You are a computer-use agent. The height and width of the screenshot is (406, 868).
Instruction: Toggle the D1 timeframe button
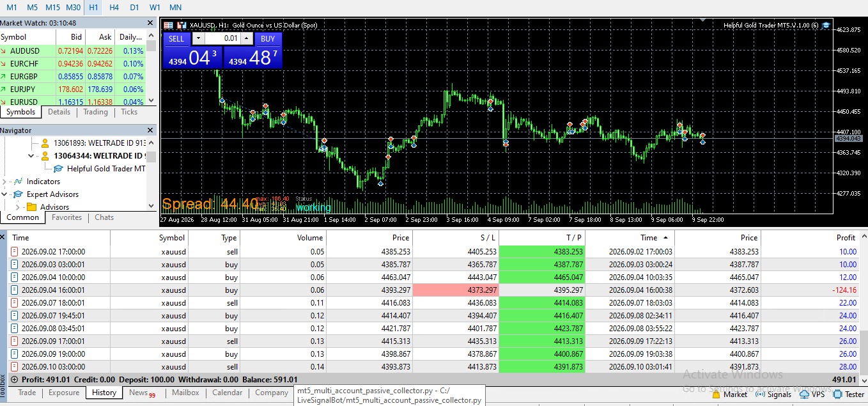134,7
